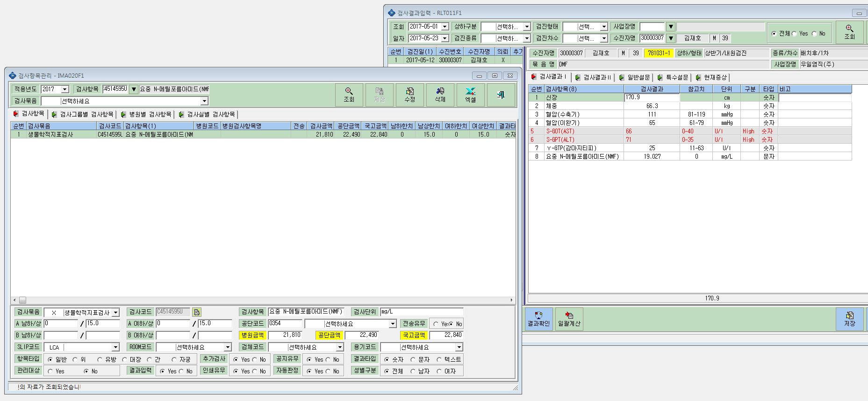This screenshot has width=868, height=401.
Task: Click the 조회 button in 검사결과입력 window
Action: tap(849, 32)
